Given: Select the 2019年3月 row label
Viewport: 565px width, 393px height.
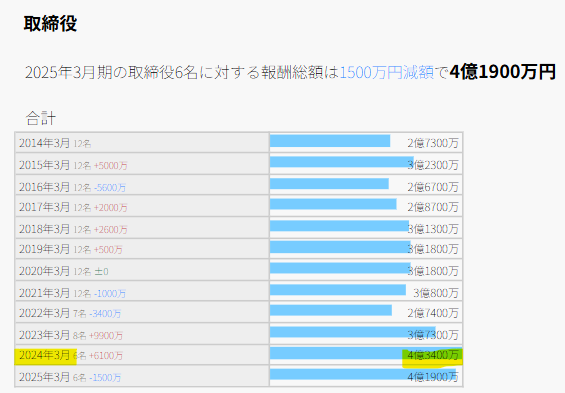Looking at the screenshot, I should click(44, 249).
